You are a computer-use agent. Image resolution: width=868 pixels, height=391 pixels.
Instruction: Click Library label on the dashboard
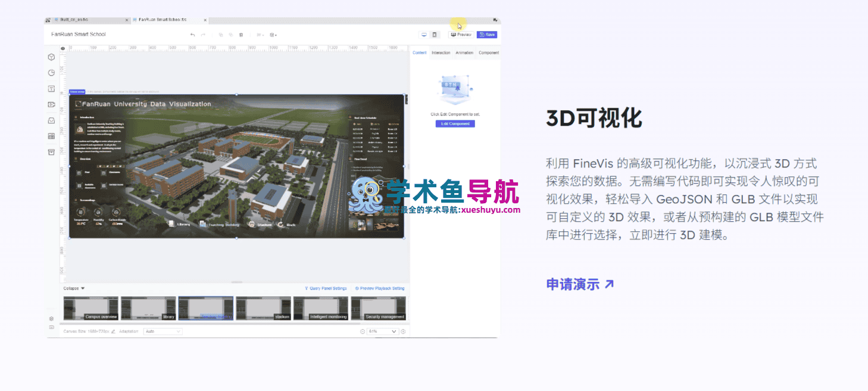(x=183, y=225)
